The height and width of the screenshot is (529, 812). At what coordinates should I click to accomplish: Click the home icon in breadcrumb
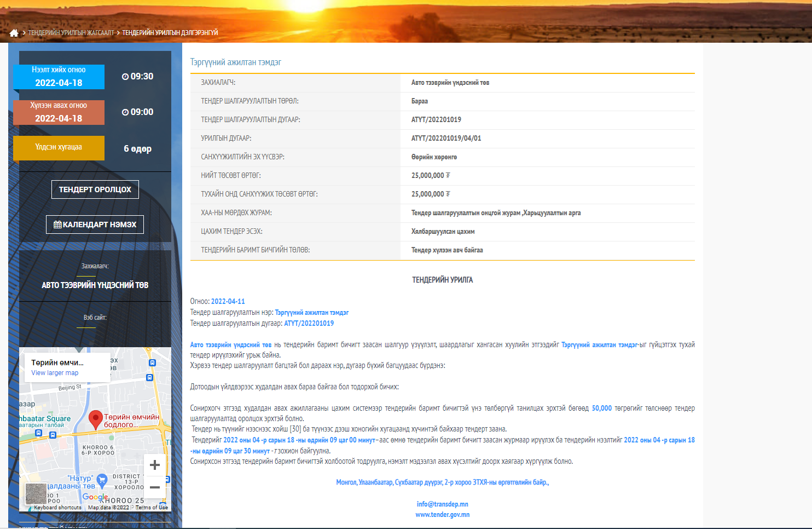[x=14, y=33]
